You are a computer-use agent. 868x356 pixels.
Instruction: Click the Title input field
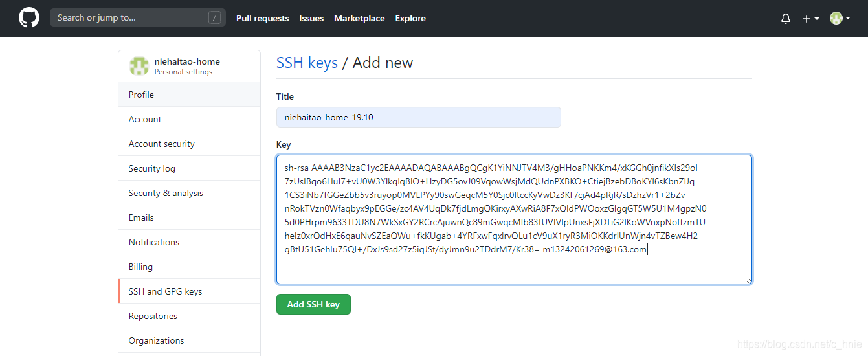pyautogui.click(x=418, y=117)
